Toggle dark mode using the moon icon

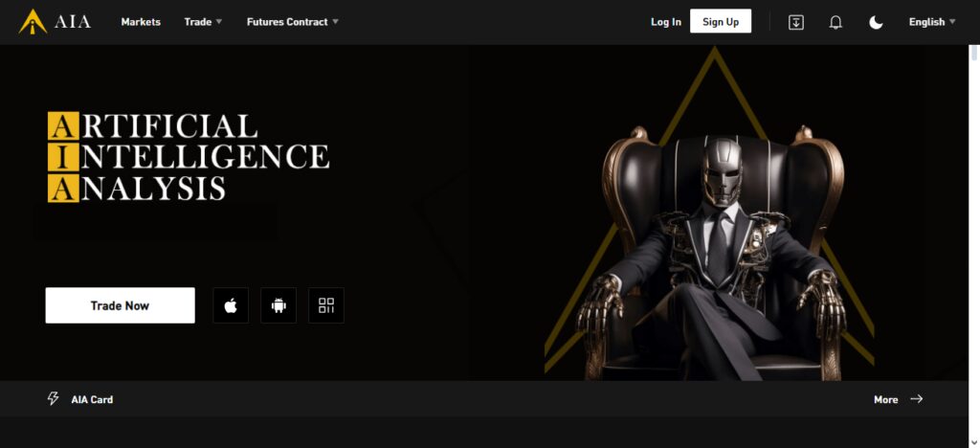click(x=877, y=22)
